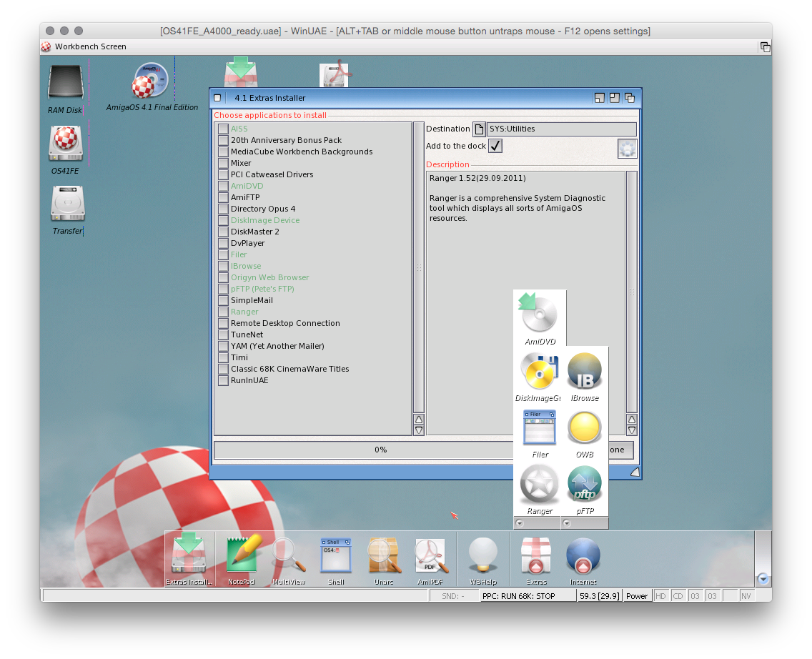Image resolution: width=812 pixels, height=659 pixels.
Task: Select DiskMaster 2 list entry
Action: pyautogui.click(x=254, y=232)
